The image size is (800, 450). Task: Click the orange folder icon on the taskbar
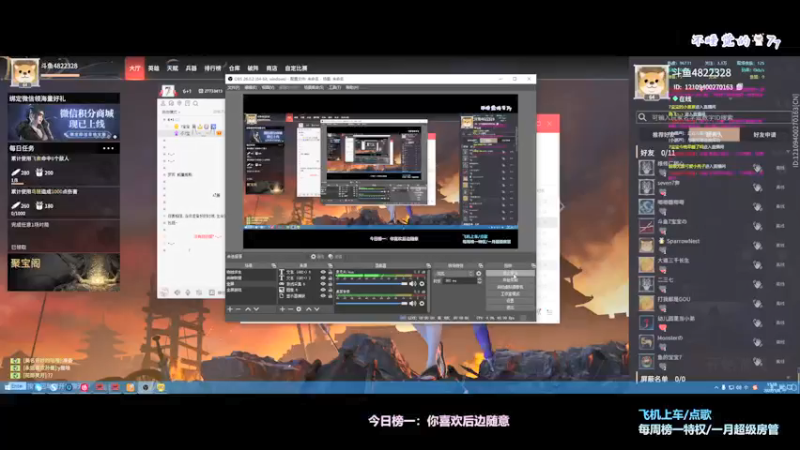tap(131, 387)
